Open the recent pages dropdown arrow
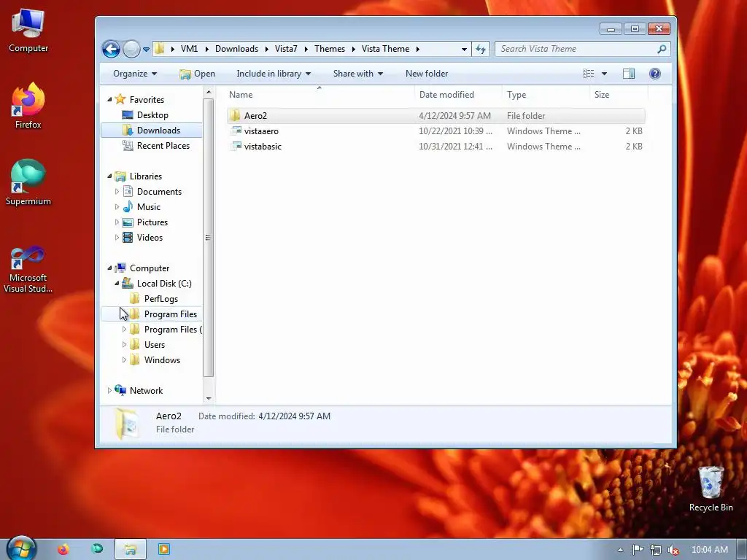This screenshot has height=560, width=747. [x=146, y=49]
